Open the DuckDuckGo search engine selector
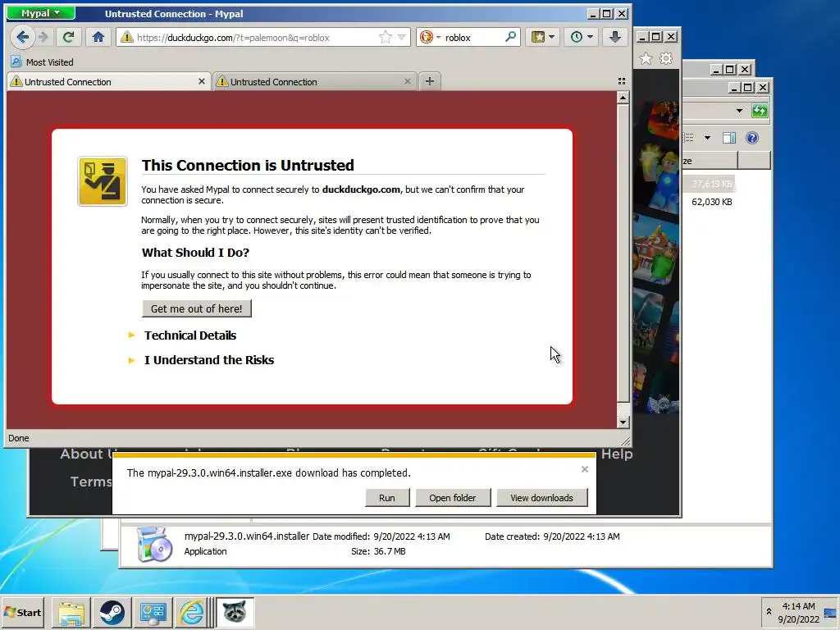840x630 pixels. click(430, 37)
